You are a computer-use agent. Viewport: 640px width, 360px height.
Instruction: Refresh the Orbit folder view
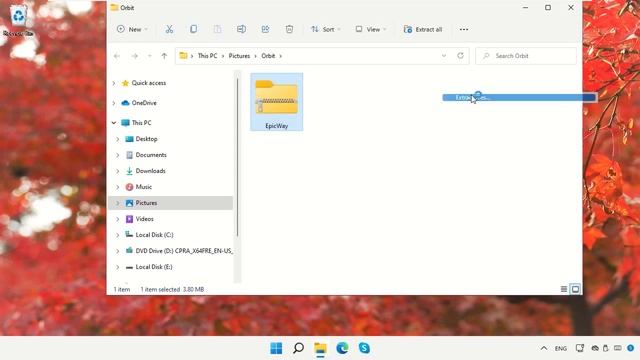[460, 56]
